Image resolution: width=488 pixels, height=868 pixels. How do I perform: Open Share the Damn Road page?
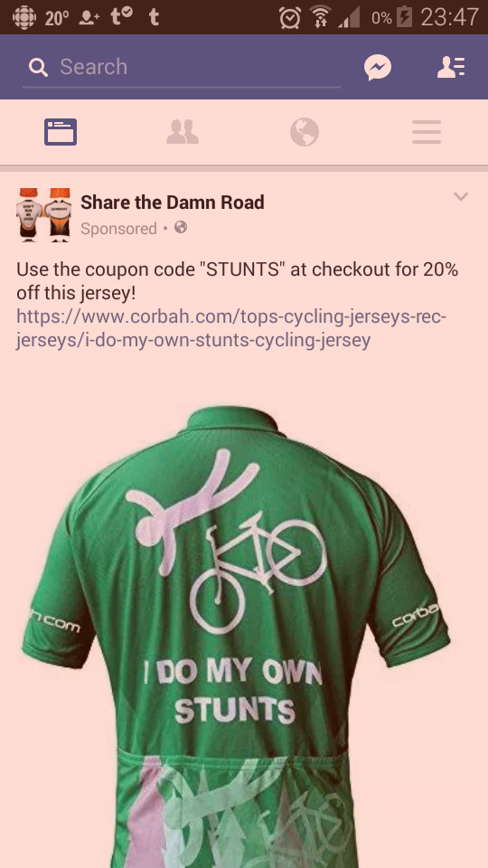coord(172,202)
